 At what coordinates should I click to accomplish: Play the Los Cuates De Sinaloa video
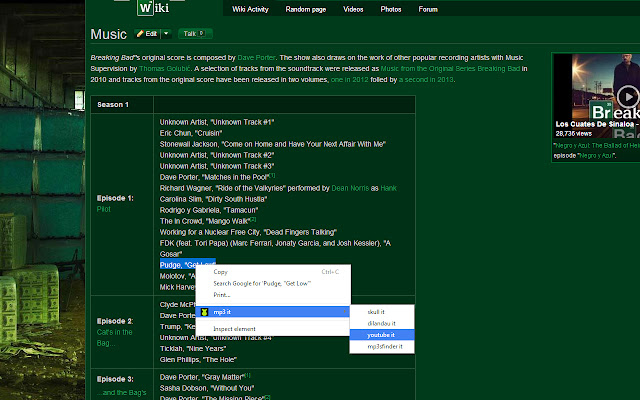[627, 97]
